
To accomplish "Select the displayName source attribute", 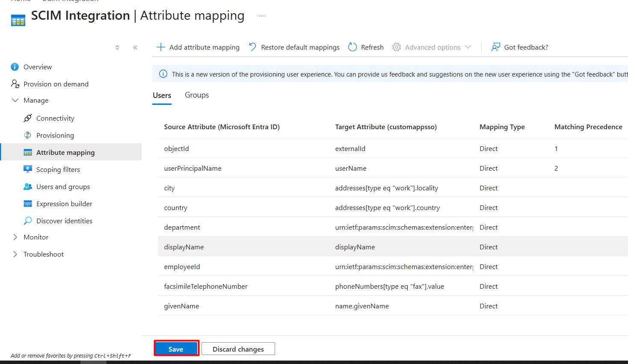I will (184, 247).
